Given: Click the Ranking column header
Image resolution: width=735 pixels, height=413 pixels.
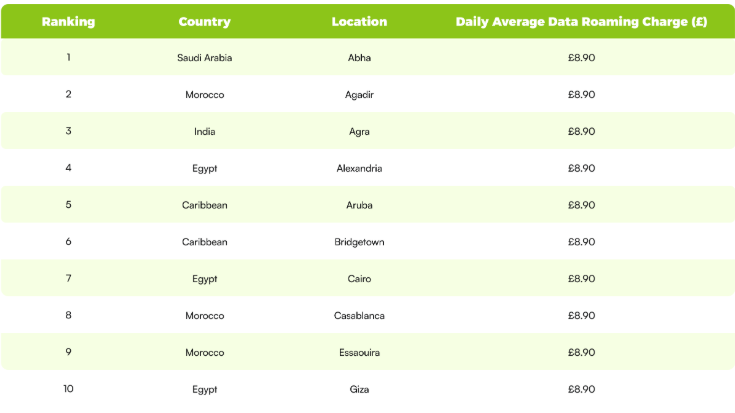Looking at the screenshot, I should (x=68, y=22).
